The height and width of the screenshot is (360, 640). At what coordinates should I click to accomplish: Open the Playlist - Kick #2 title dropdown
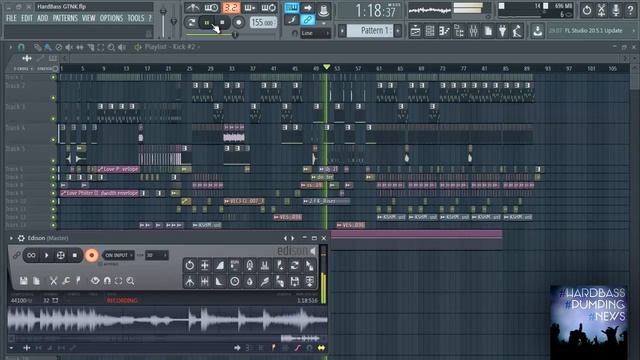tap(172, 47)
